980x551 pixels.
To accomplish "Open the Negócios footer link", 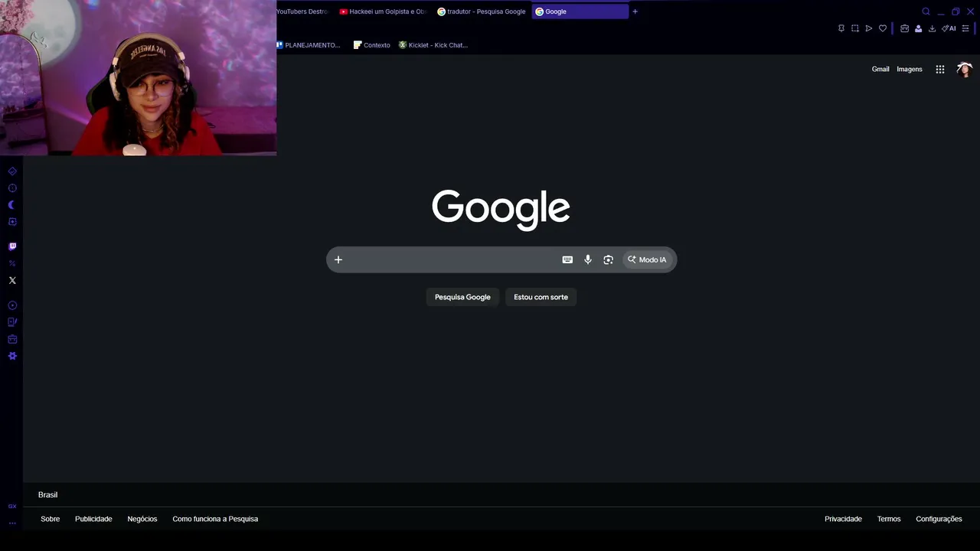I will [142, 519].
